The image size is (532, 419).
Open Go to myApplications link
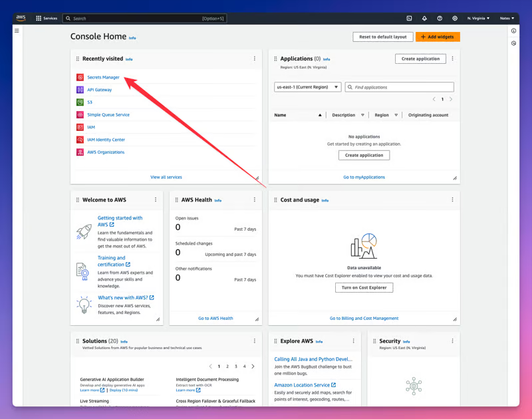(364, 177)
